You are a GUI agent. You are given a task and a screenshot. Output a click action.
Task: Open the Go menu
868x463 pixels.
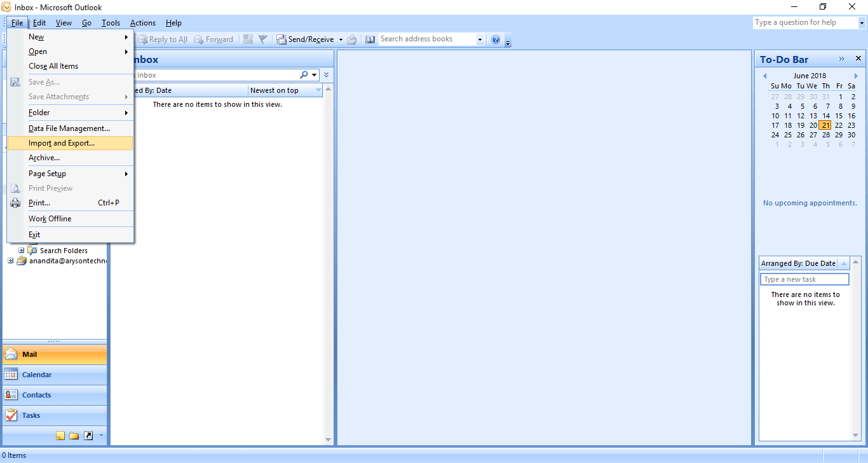click(x=86, y=23)
